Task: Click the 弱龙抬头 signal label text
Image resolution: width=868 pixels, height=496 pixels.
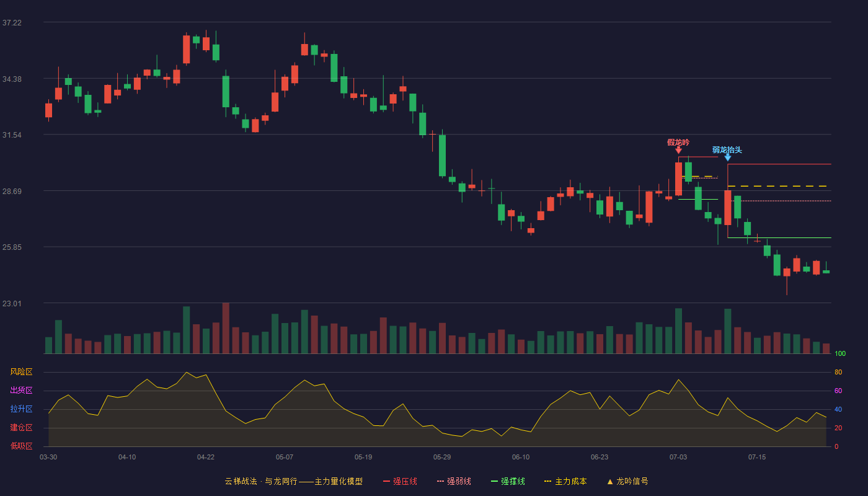Action: point(727,149)
